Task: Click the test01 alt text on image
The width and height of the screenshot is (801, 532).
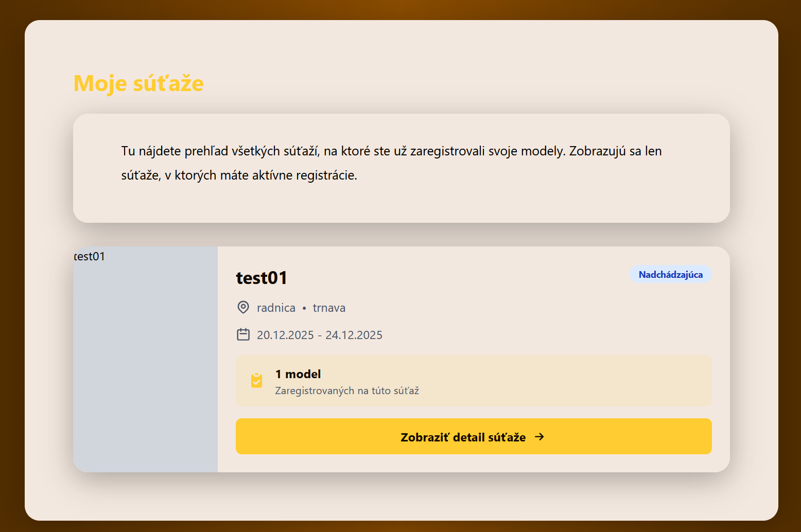Action: pos(90,256)
